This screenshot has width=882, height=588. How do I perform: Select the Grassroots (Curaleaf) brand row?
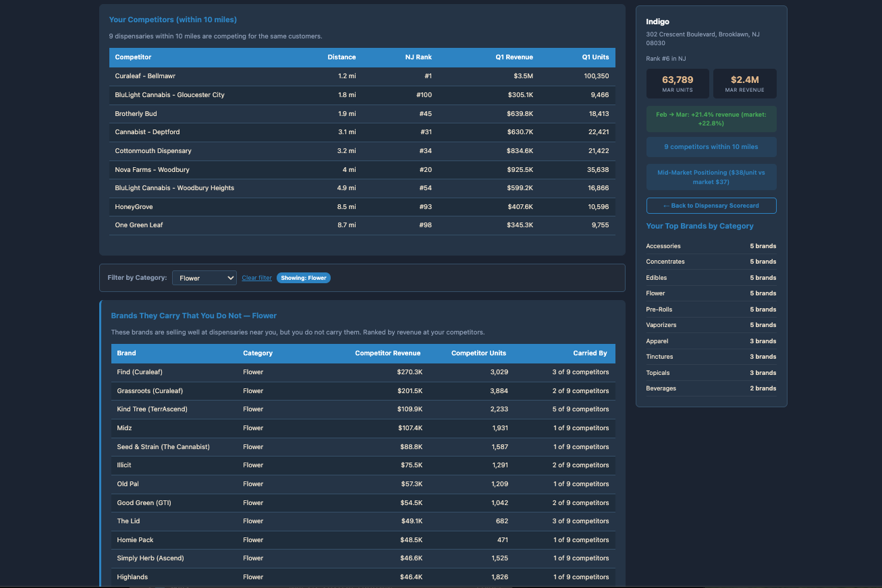(363, 391)
